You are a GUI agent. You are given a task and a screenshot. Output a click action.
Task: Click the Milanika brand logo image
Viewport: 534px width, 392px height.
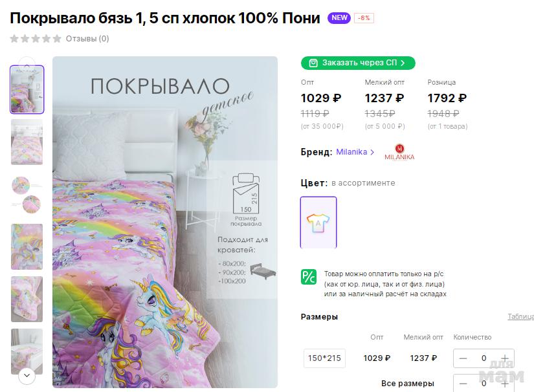(399, 153)
